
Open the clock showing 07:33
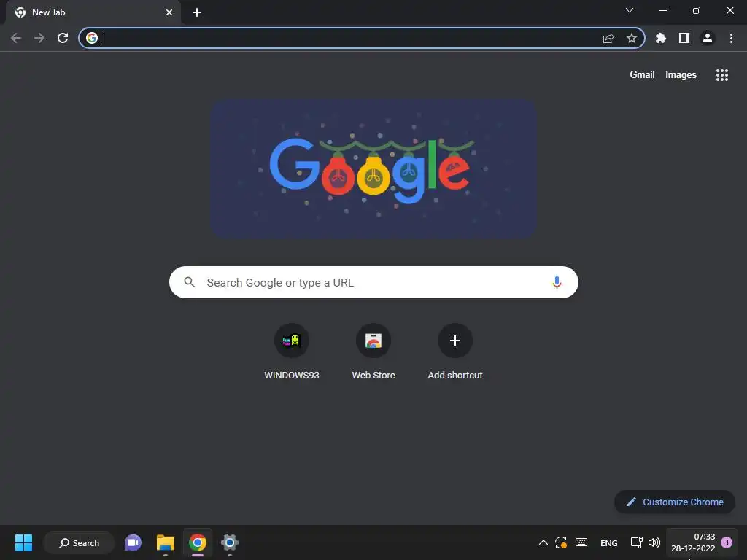click(x=693, y=542)
